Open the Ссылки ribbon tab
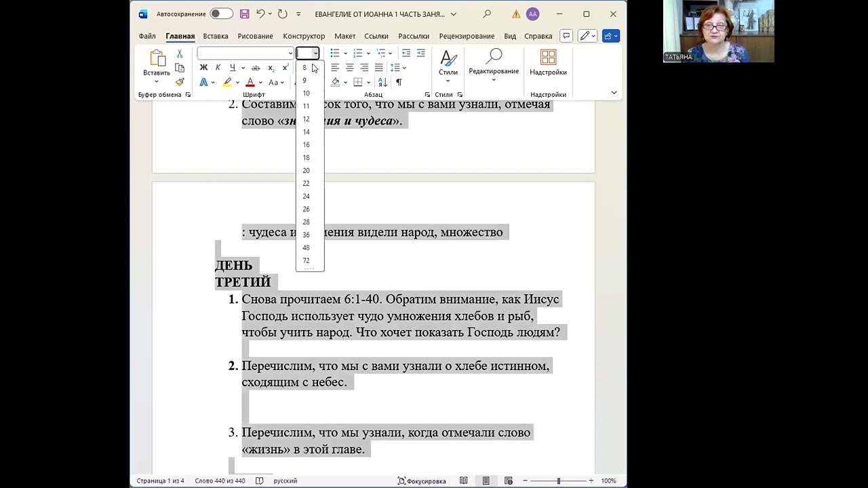 pos(376,36)
